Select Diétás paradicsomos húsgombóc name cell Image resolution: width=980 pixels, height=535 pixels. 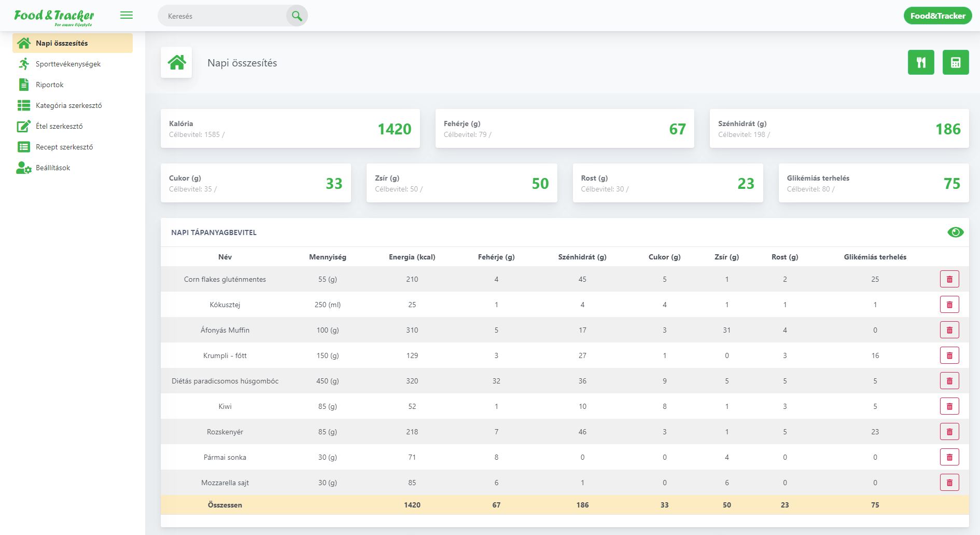tap(225, 381)
